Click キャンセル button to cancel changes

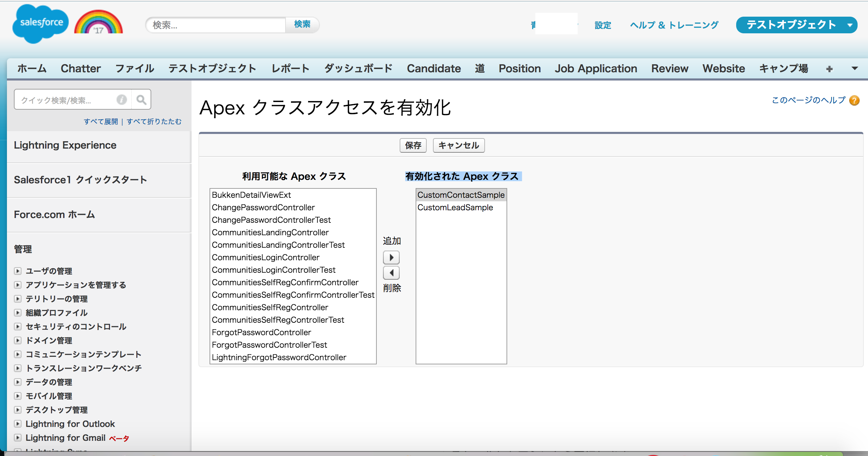pos(459,145)
